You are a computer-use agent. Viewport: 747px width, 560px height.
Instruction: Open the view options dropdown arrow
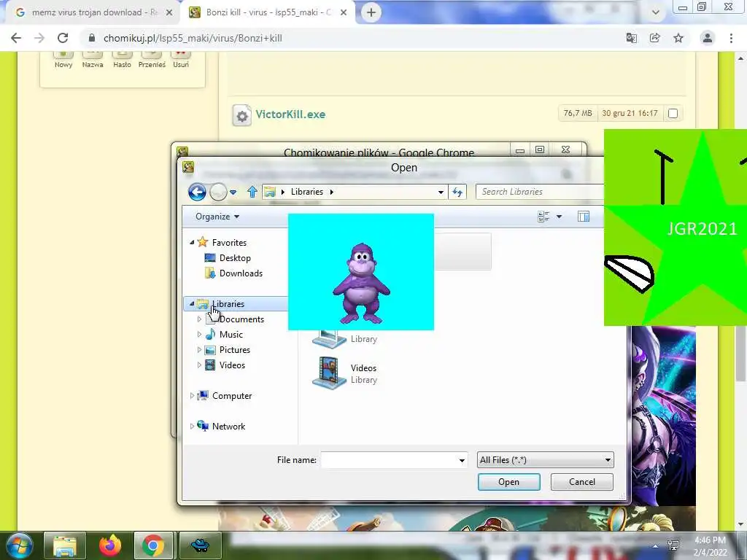(x=560, y=217)
